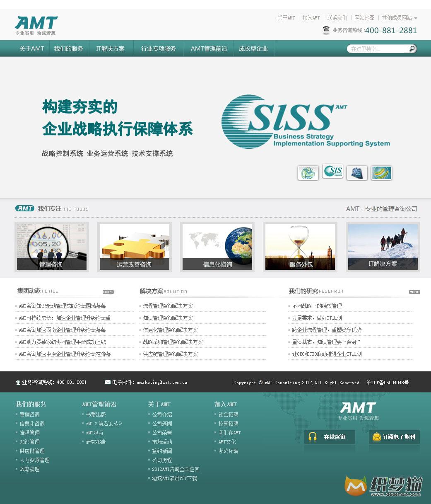Open the 服务外包 focus thumbnail

click(x=300, y=247)
